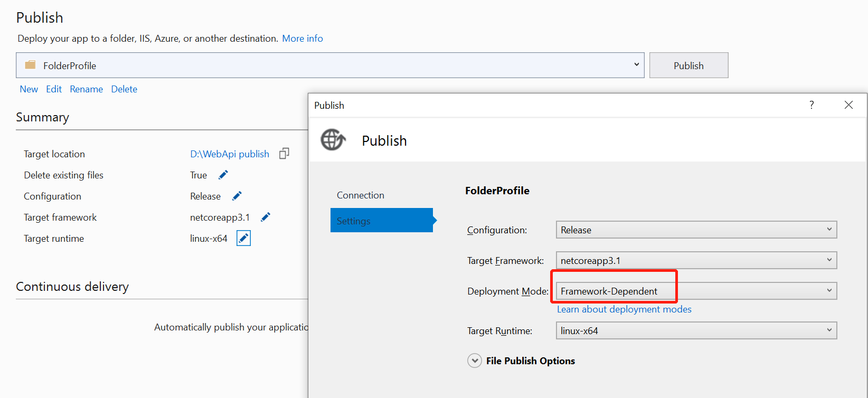Click the Delete profile link

point(124,89)
